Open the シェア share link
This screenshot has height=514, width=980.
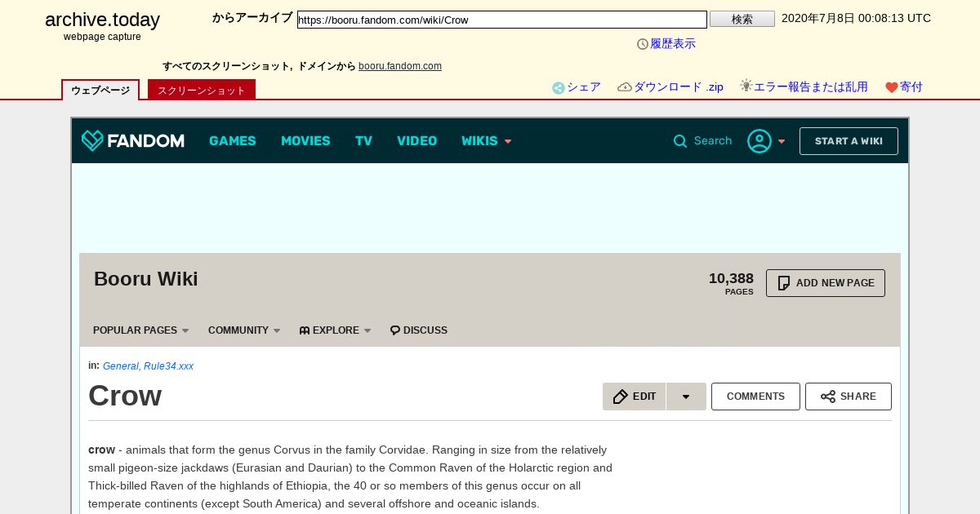(584, 87)
